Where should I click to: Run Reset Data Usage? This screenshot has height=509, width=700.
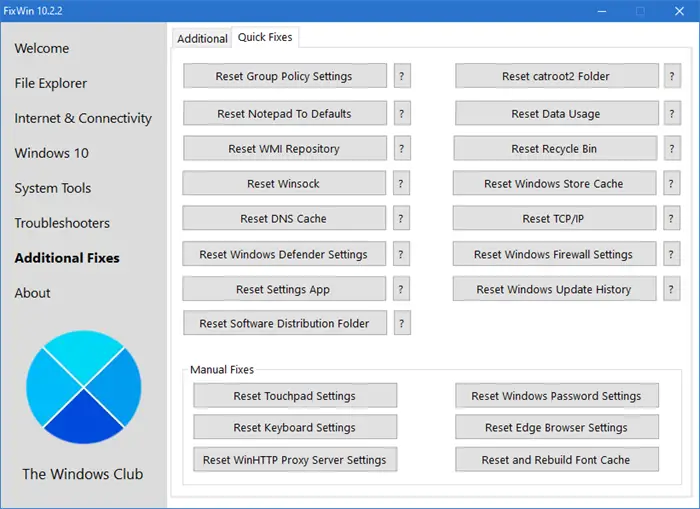(557, 113)
